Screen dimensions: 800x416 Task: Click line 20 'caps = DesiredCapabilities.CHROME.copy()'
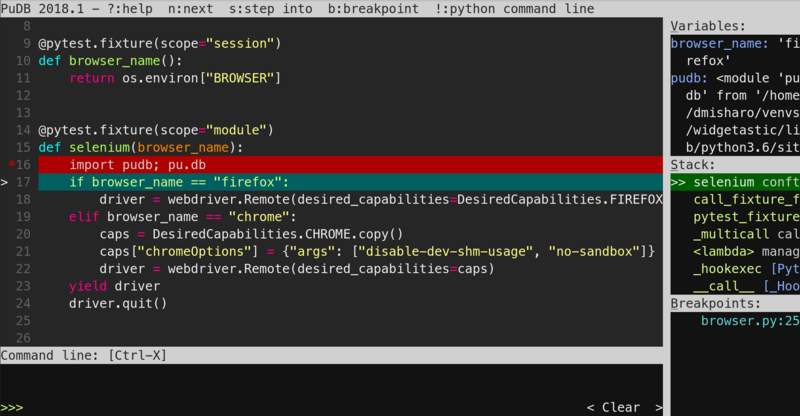pyautogui.click(x=252, y=234)
